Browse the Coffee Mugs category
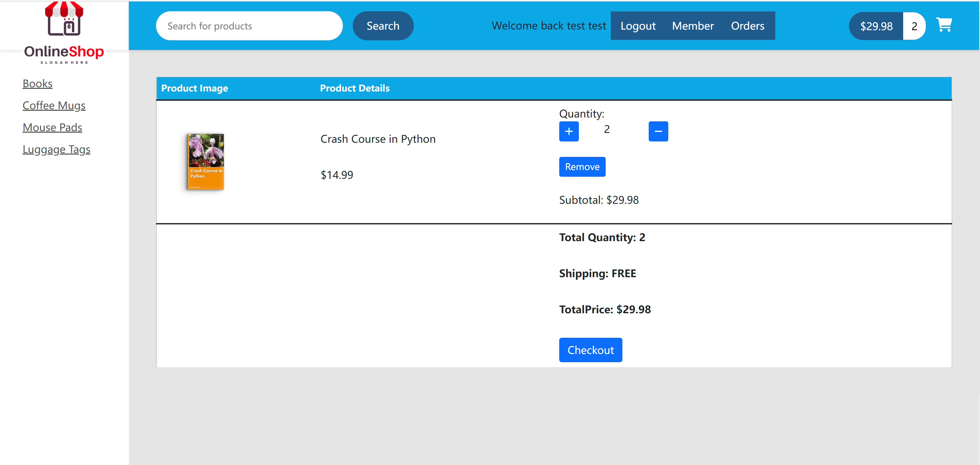The image size is (980, 465). click(54, 105)
